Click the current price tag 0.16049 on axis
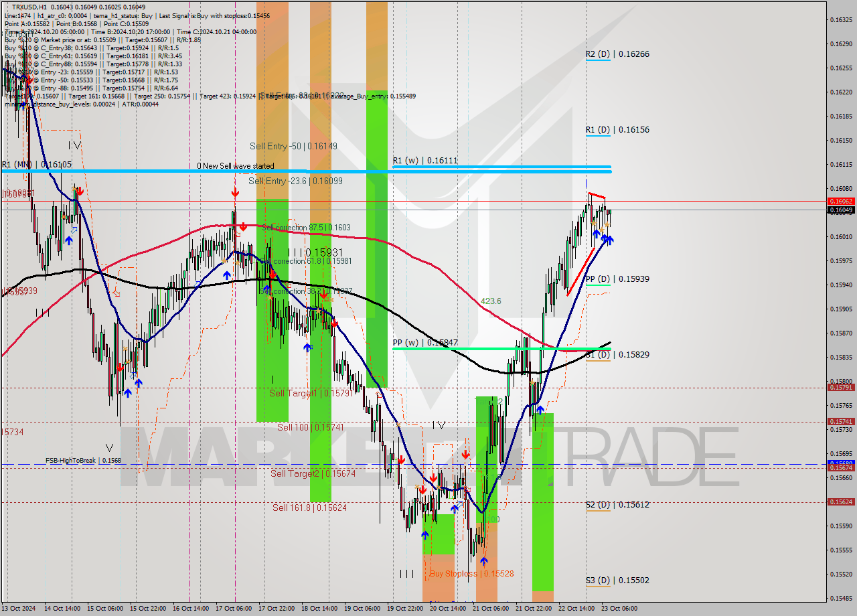The image size is (857, 616). 841,210
